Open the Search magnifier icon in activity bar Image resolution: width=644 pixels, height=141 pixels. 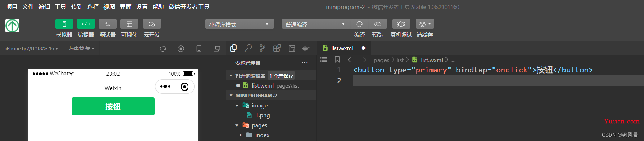tap(248, 48)
